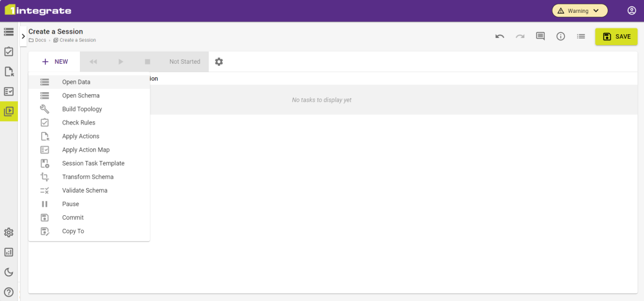644x301 pixels.
Task: Toggle dark mode moon icon
Action: [x=9, y=272]
